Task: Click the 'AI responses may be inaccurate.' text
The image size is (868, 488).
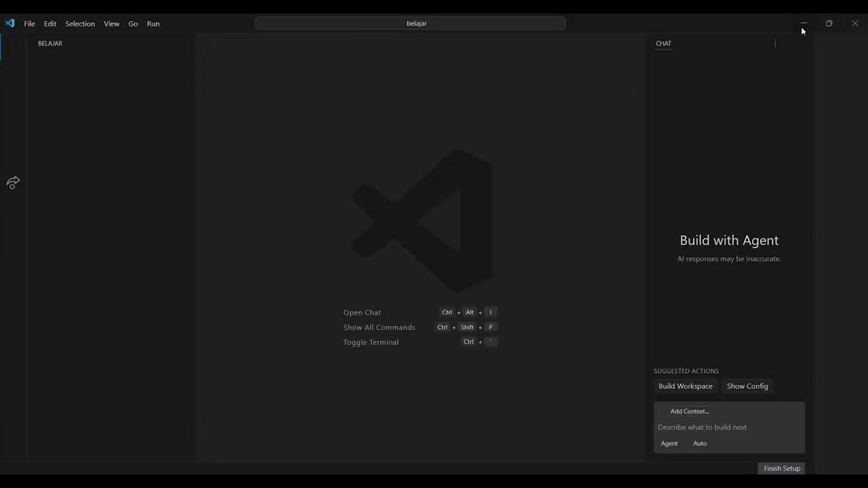Action: pyautogui.click(x=729, y=259)
